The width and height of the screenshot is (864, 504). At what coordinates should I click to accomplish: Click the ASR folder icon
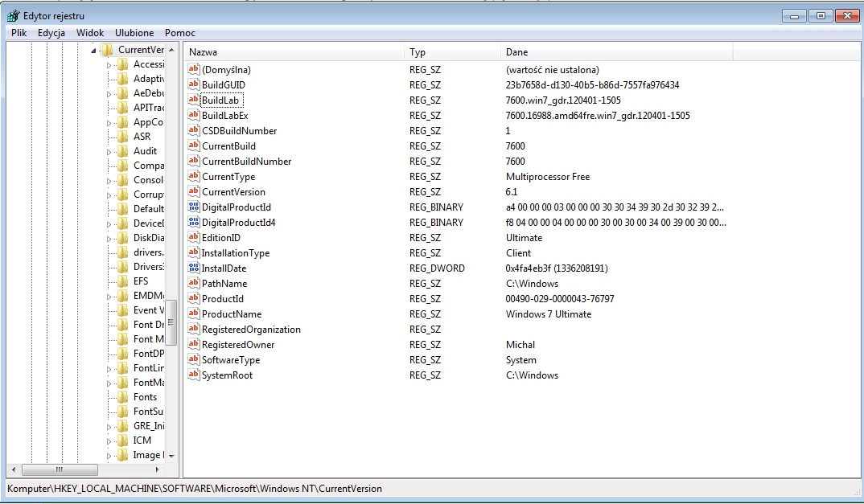pos(123,136)
